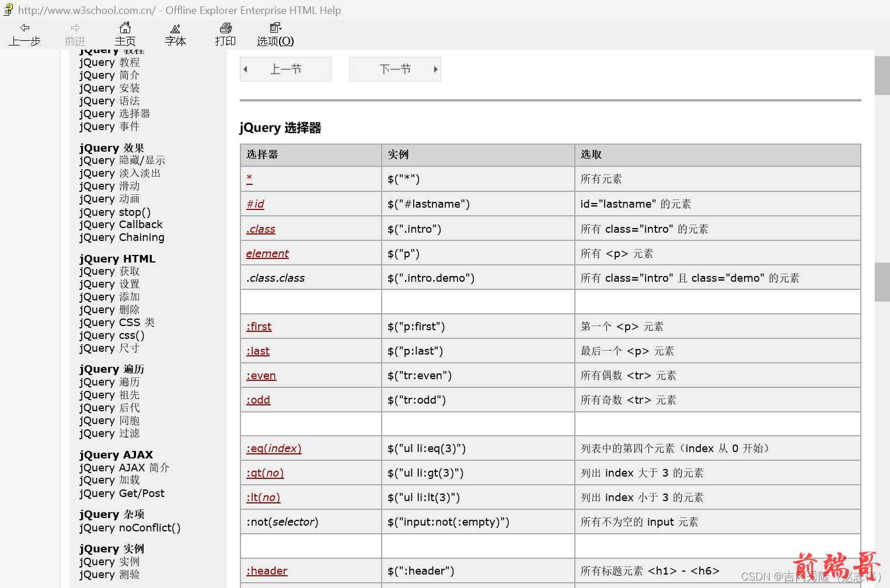Open jQuery Get/Post in sidebar

point(122,494)
